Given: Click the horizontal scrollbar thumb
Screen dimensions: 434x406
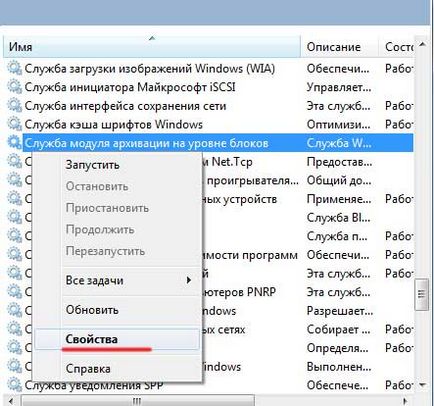Looking at the screenshot, I should pyautogui.click(x=138, y=400).
